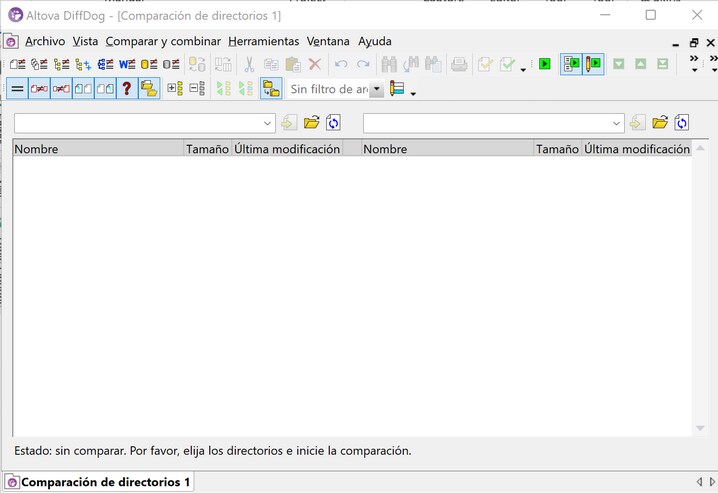The height and width of the screenshot is (493, 718).
Task: Click the expand all folders icon
Action: pyautogui.click(x=175, y=89)
